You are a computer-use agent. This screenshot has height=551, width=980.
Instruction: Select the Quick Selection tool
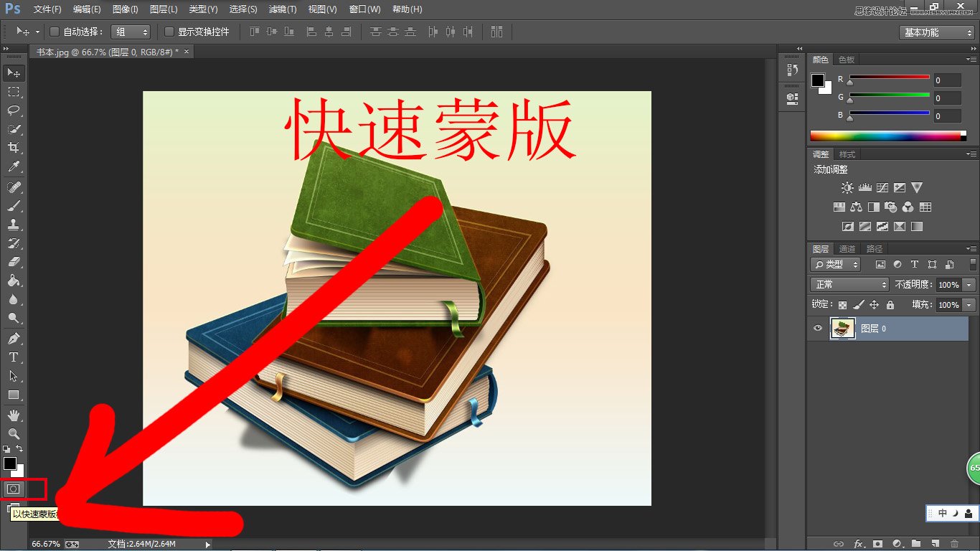click(14, 129)
